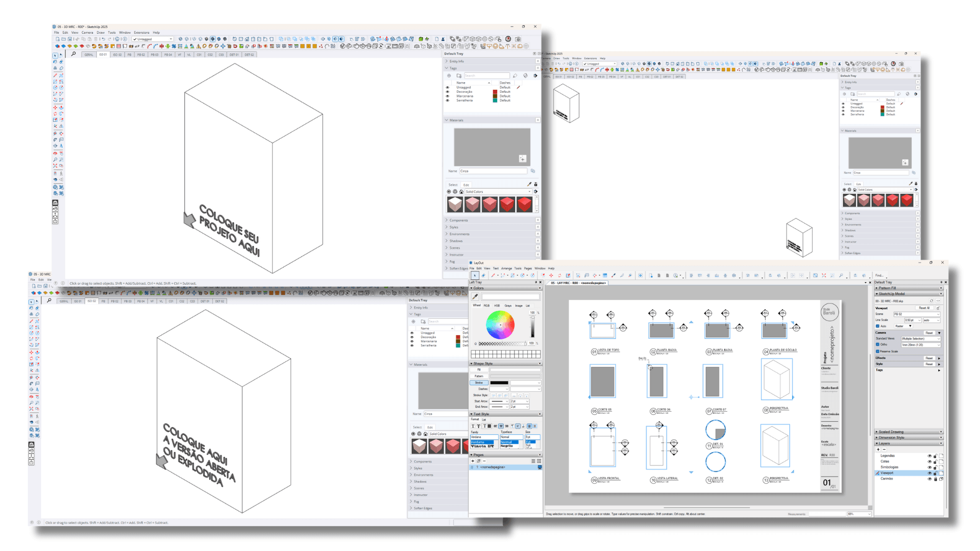Screen dimensions: 980x551
Task: Remove the layer with the minus icon in LayOut
Action: [884, 449]
